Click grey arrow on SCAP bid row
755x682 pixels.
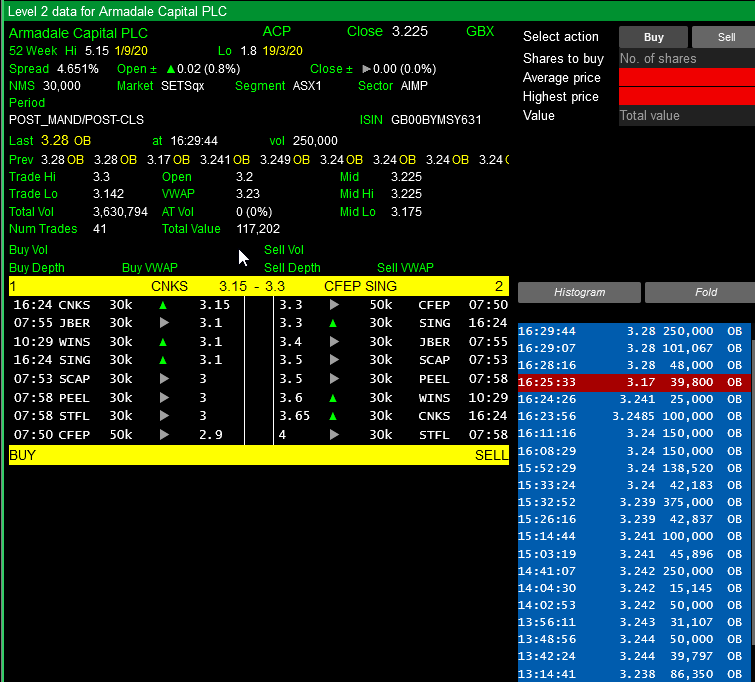(164, 379)
